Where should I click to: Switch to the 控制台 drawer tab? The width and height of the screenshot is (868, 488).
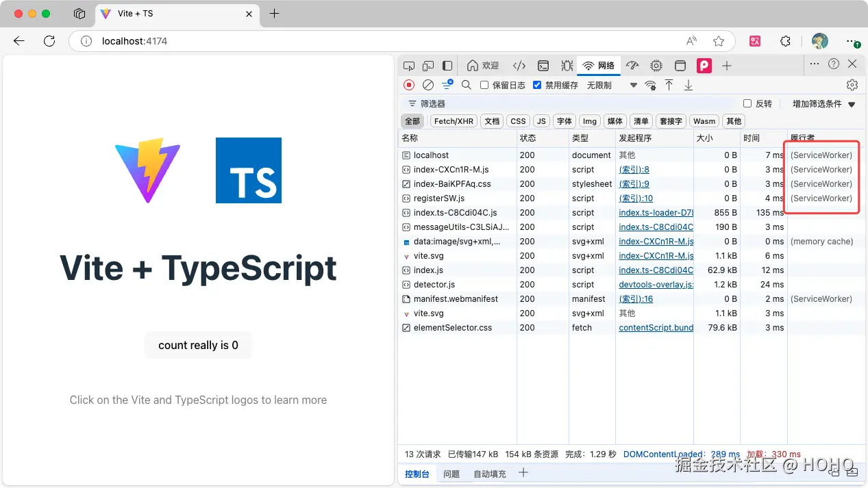point(417,474)
